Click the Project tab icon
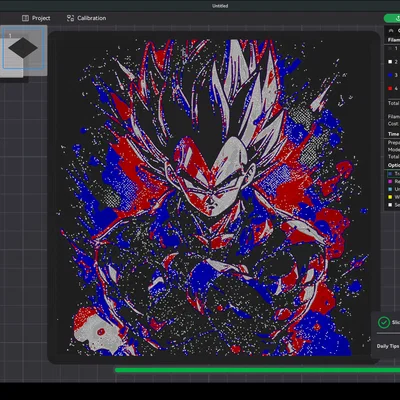 pos(25,18)
